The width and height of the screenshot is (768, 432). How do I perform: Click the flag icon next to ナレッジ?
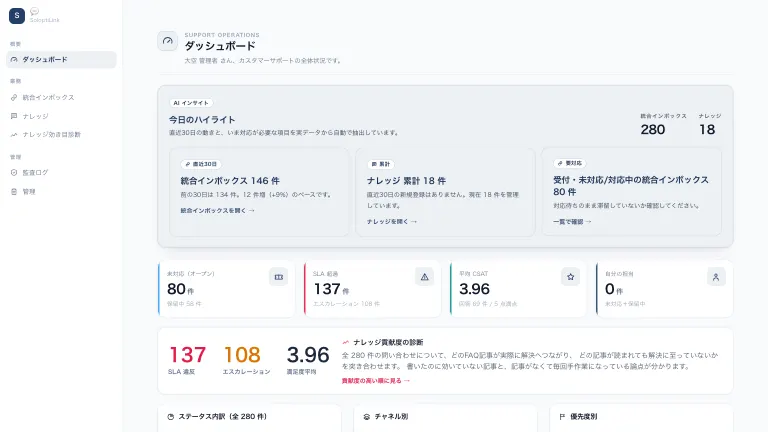click(14, 116)
